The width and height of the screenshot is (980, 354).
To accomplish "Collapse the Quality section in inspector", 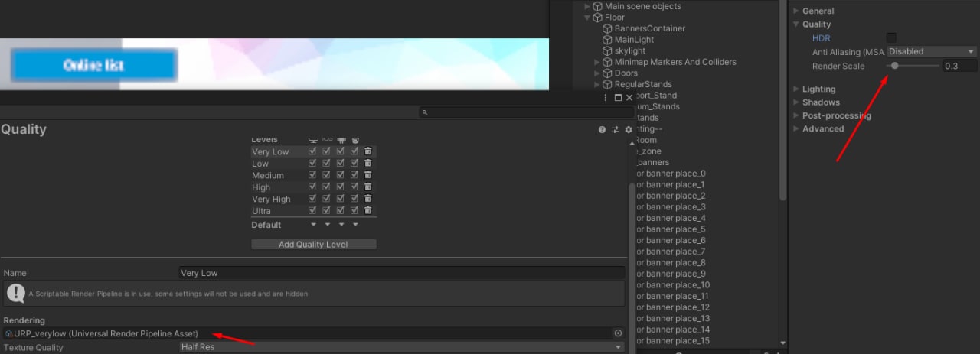I will point(796,24).
